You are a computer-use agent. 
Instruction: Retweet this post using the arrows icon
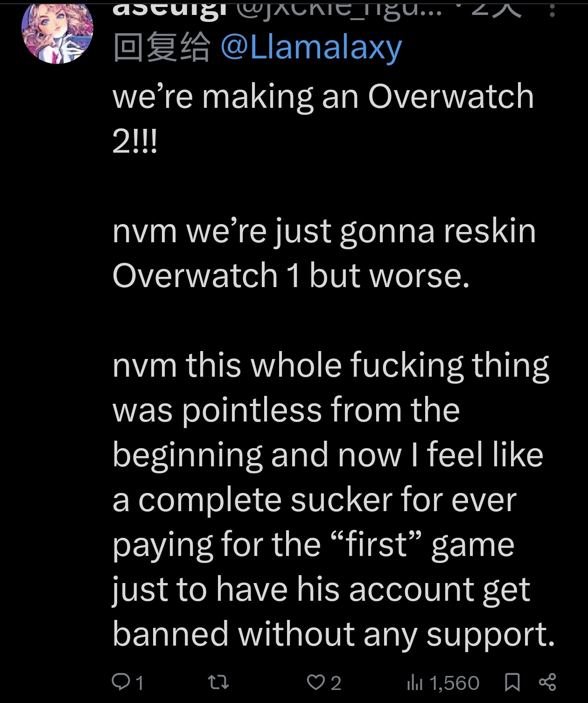pos(218,682)
